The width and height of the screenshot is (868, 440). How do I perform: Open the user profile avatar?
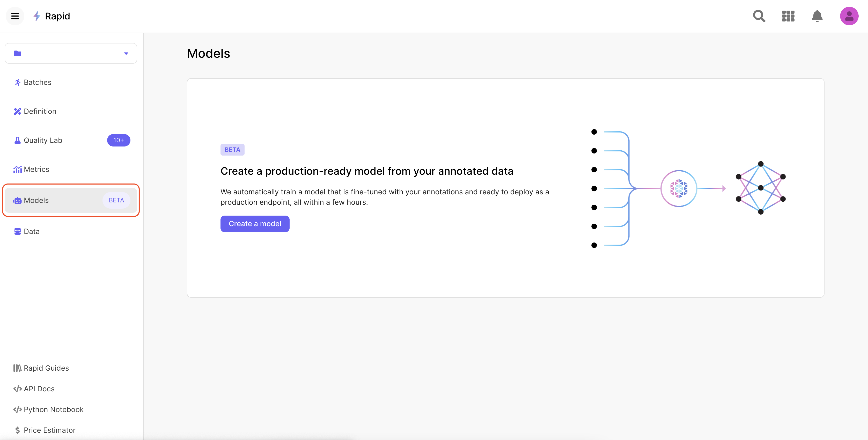pos(849,16)
